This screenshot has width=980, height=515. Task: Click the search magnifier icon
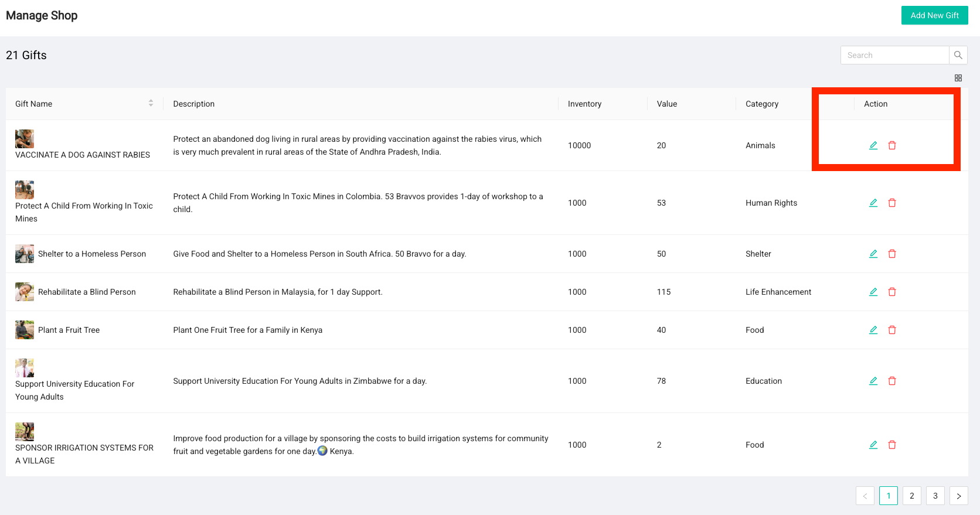point(958,55)
